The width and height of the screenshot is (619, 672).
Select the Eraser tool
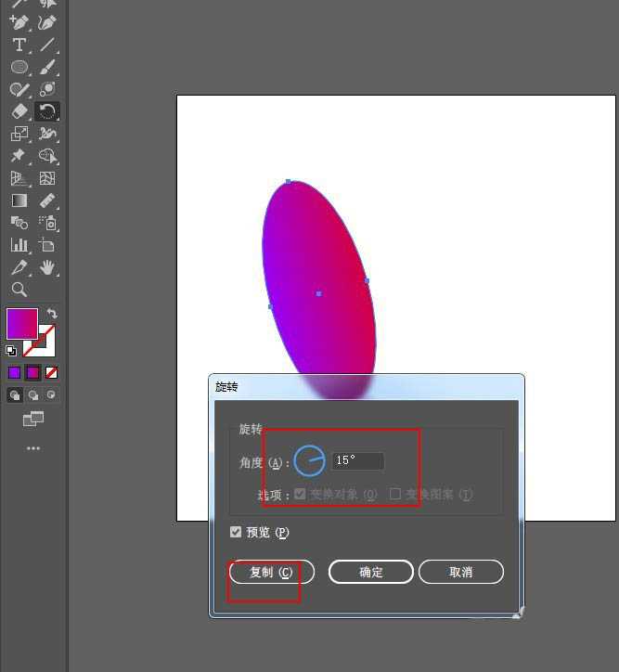point(19,111)
